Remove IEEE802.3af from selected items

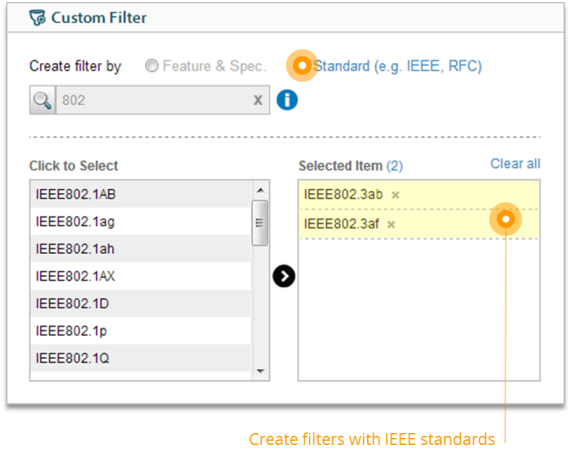pos(391,224)
